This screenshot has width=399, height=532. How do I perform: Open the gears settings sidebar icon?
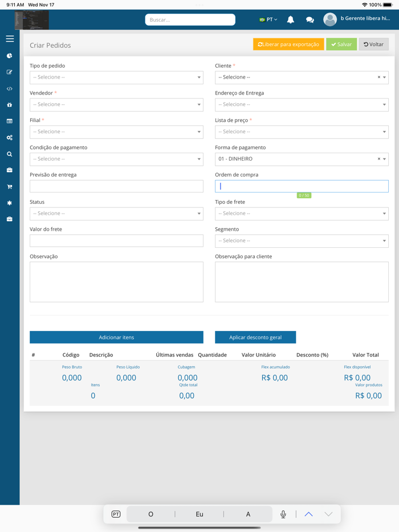[10, 137]
